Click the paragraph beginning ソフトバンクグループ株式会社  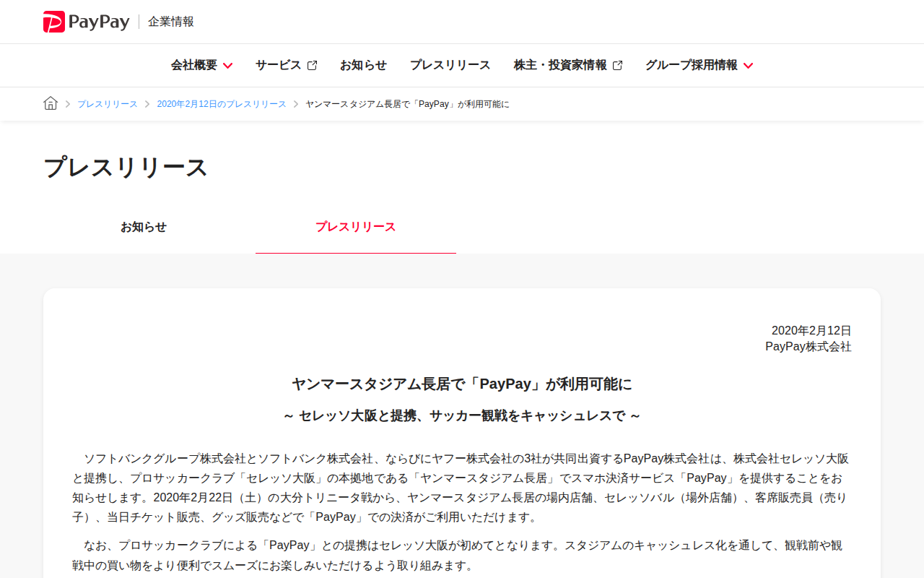[x=462, y=488]
